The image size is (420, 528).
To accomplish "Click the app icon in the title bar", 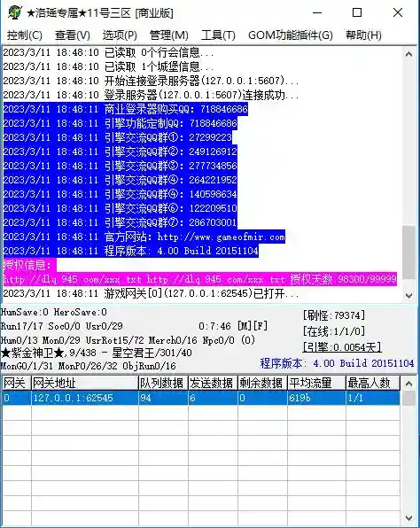I will [x=15, y=12].
